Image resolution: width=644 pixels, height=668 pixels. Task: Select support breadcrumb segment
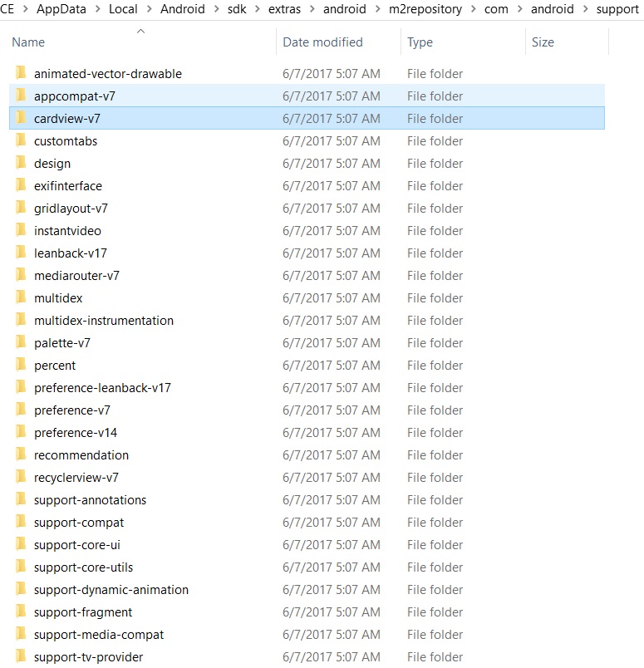pyautogui.click(x=617, y=9)
